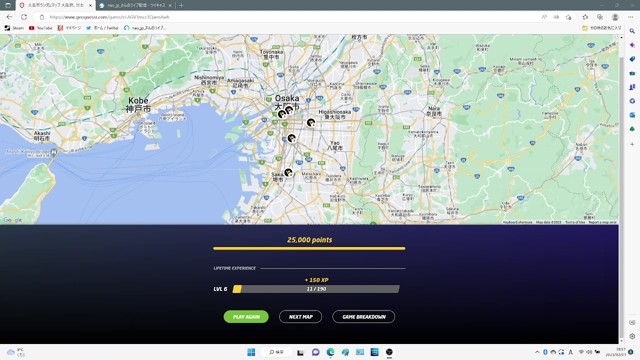This screenshot has height=360, width=640.
Task: Open the other favorites folder
Action: tap(601, 28)
